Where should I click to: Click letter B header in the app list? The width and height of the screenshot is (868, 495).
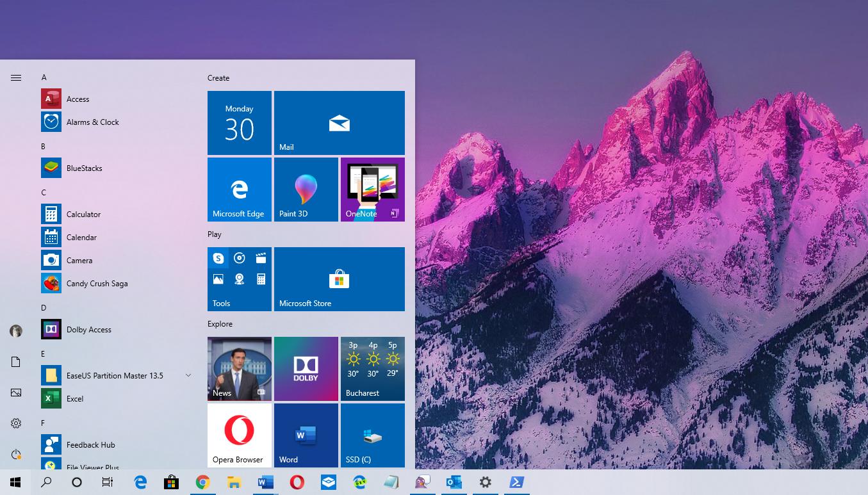(x=44, y=147)
